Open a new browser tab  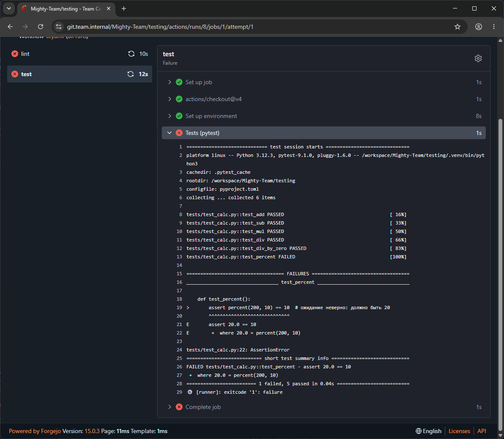[x=124, y=9]
